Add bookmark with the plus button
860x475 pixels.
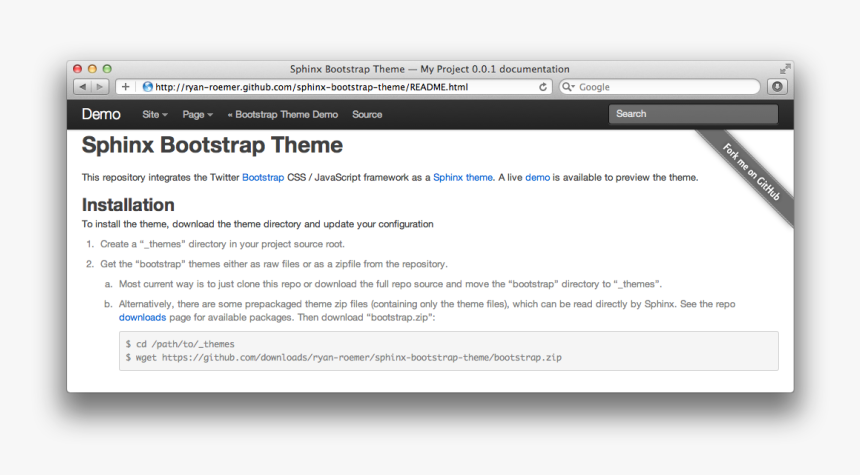click(126, 87)
